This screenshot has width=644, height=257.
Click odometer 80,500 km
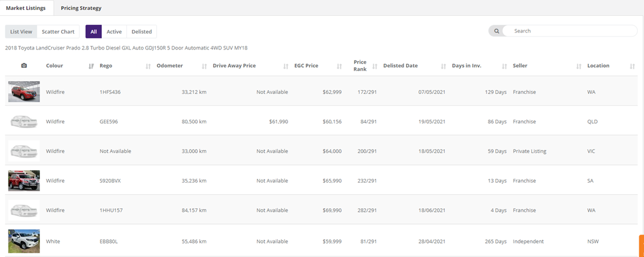coord(194,122)
